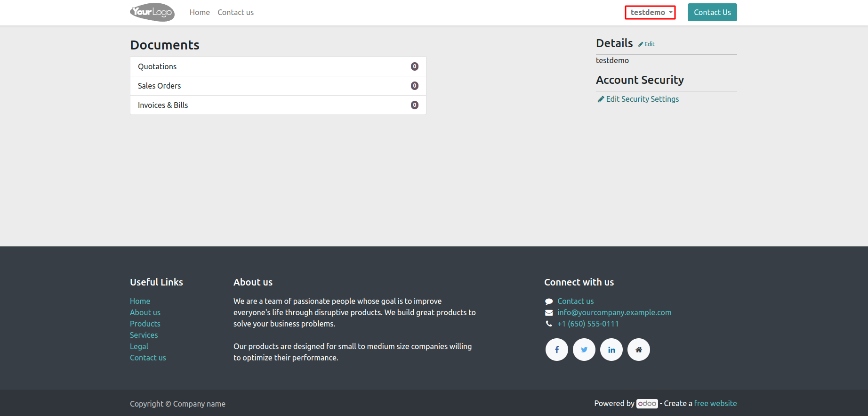The height and width of the screenshot is (416, 868).
Task: Open the Products footer link
Action: tap(145, 324)
